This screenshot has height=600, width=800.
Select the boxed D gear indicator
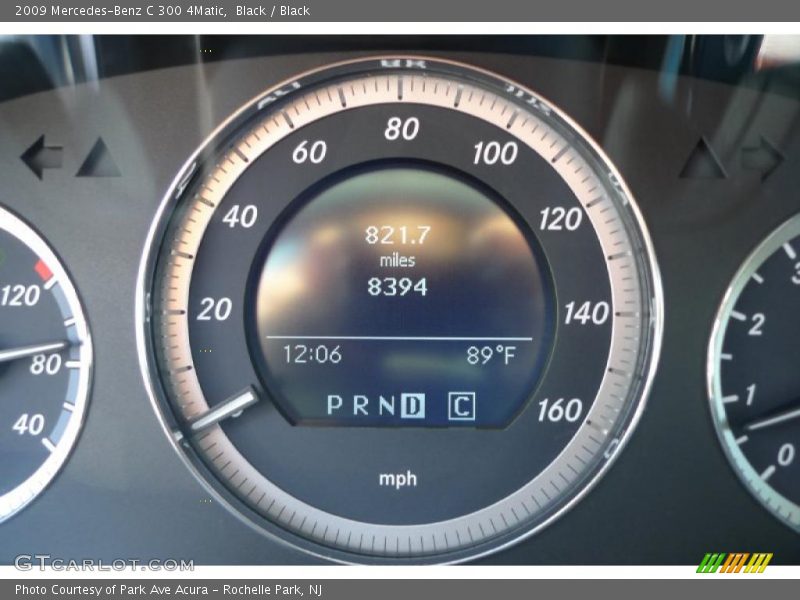412,406
